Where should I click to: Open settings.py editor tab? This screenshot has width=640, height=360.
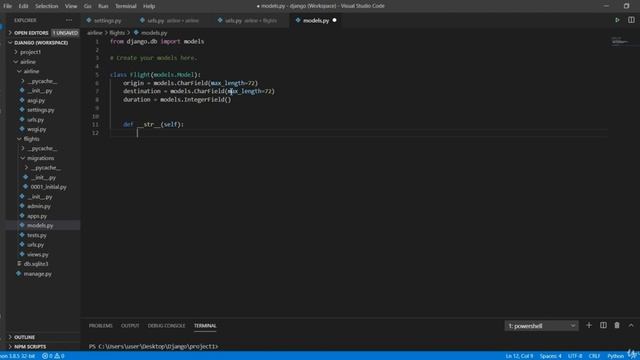pyautogui.click(x=104, y=20)
